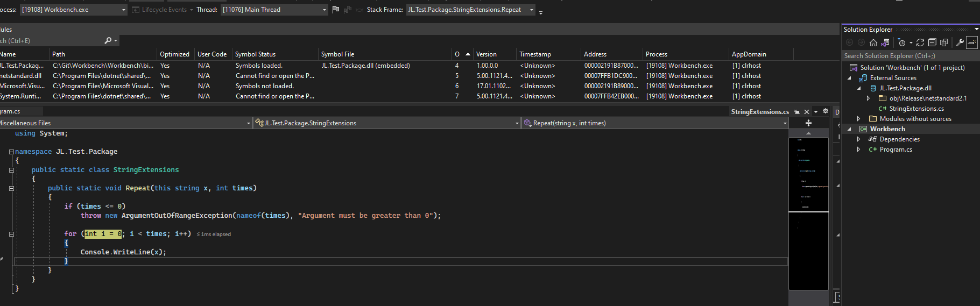Click the Pending Changes Filter clock icon
This screenshot has height=306, width=980.
pyautogui.click(x=902, y=42)
